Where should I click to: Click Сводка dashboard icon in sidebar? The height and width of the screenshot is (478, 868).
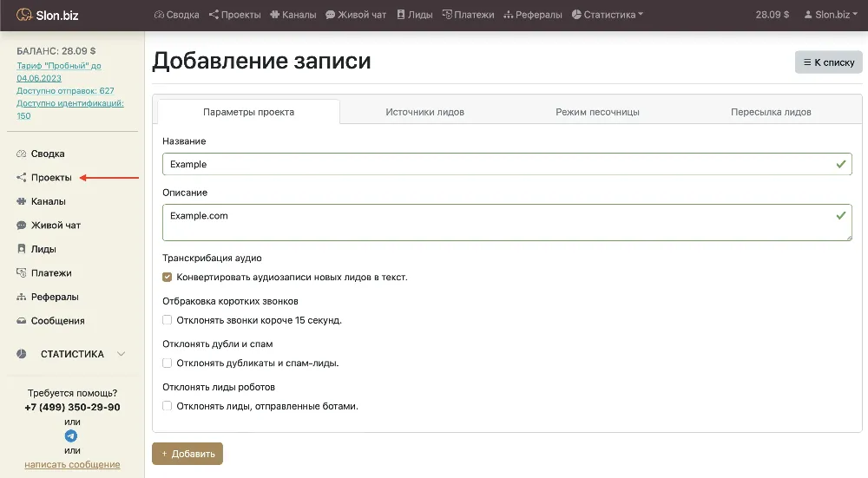point(21,154)
